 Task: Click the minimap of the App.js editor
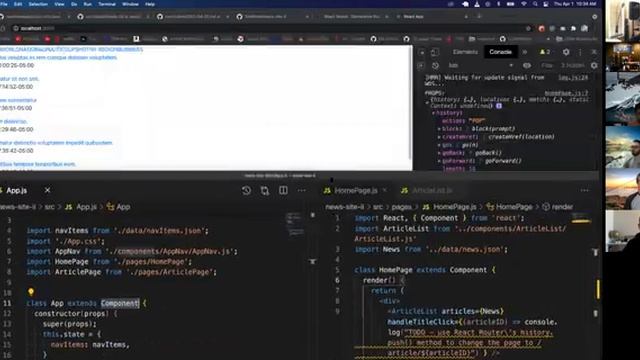coord(296,224)
